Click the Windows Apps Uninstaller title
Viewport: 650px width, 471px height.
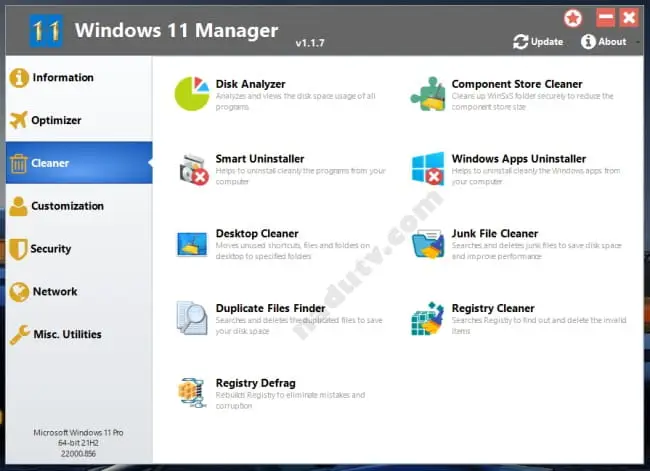(x=519, y=159)
